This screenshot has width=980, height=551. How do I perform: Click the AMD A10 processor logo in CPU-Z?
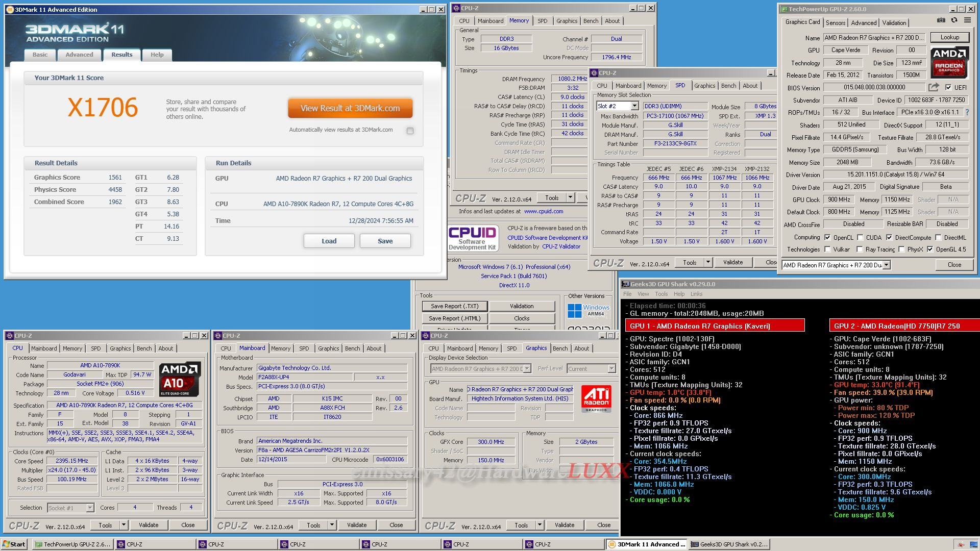(x=180, y=379)
